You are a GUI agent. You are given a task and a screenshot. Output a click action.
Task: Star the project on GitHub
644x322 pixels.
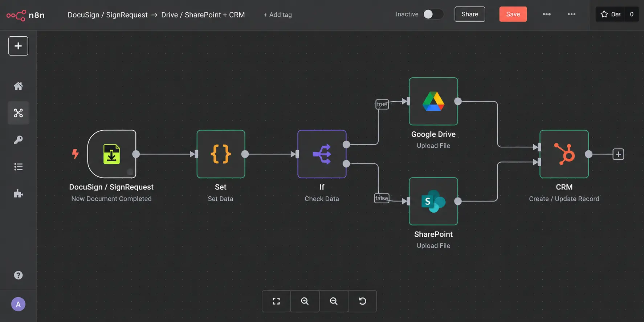pyautogui.click(x=611, y=14)
